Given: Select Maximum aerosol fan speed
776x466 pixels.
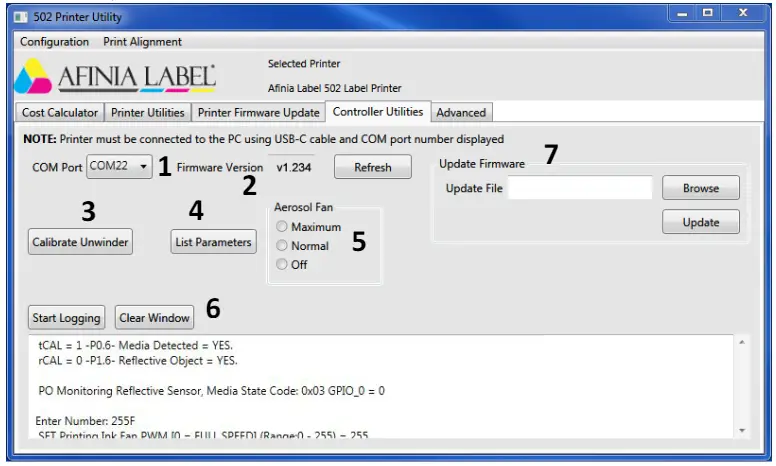Looking at the screenshot, I should [x=282, y=227].
